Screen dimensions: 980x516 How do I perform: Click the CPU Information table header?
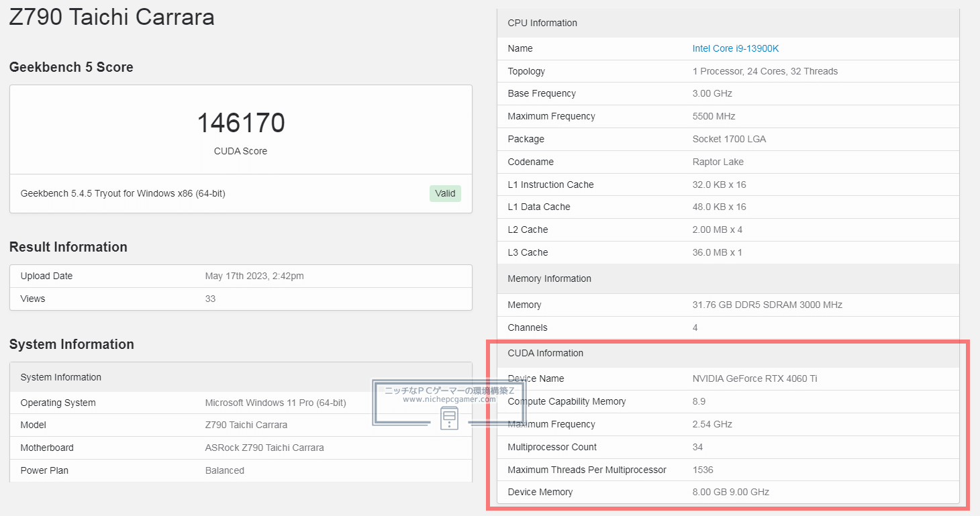coord(728,23)
